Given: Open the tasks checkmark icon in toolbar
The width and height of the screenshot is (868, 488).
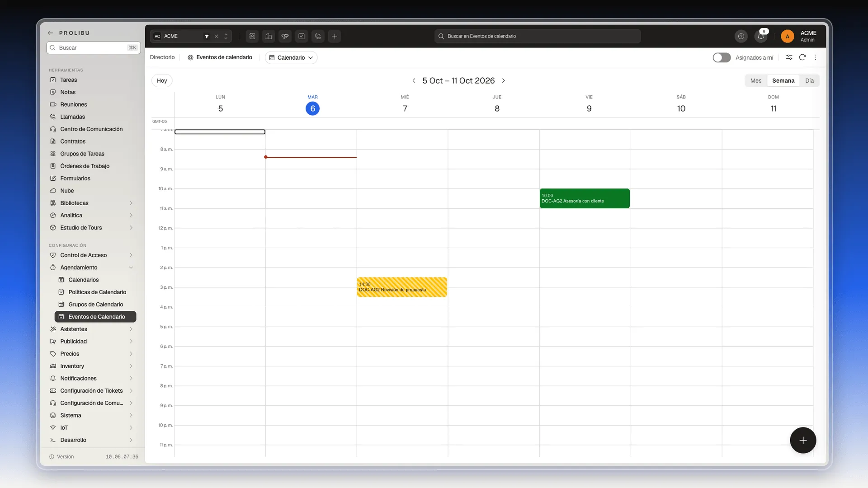Looking at the screenshot, I should pyautogui.click(x=302, y=36).
